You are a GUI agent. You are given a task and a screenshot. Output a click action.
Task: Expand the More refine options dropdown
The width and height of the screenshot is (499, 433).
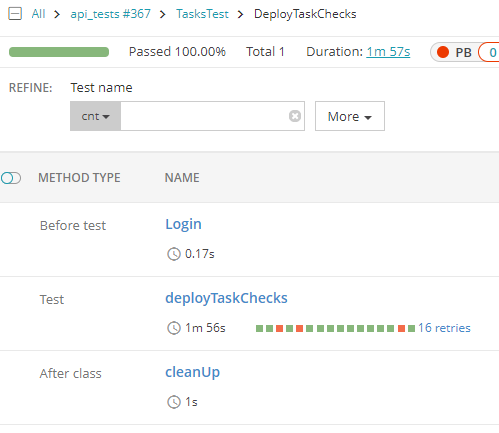click(x=350, y=116)
